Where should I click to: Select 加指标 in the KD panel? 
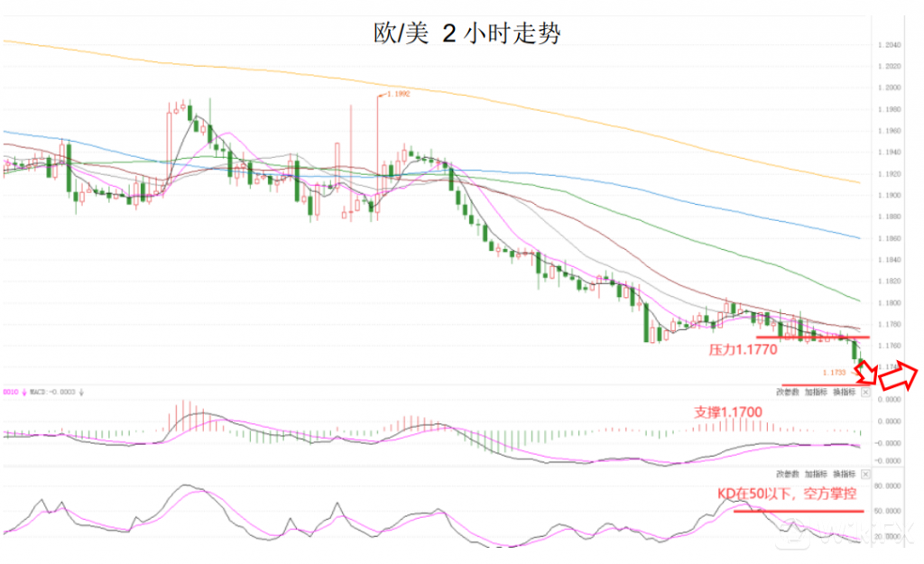[817, 474]
